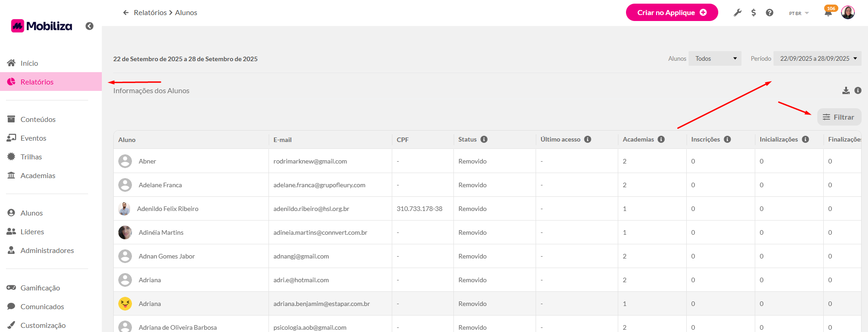Click the info icon beside Status column
The width and height of the screenshot is (868, 332).
coord(484,139)
